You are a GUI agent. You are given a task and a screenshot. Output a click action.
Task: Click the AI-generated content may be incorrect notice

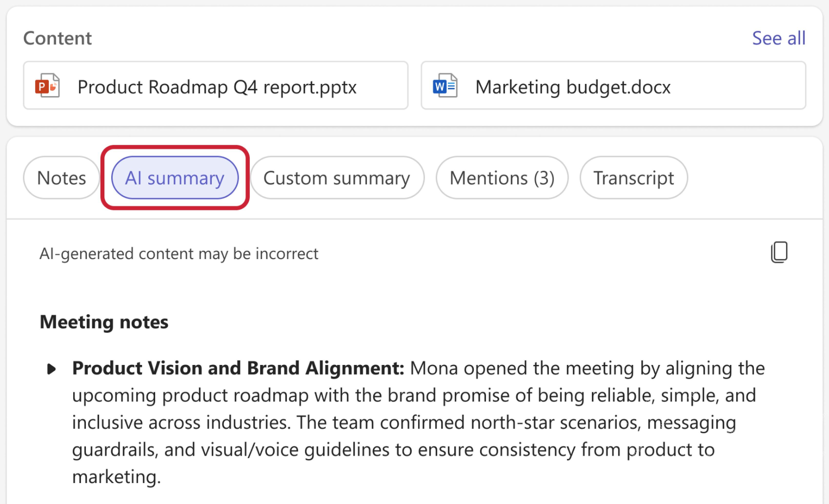coord(179,254)
